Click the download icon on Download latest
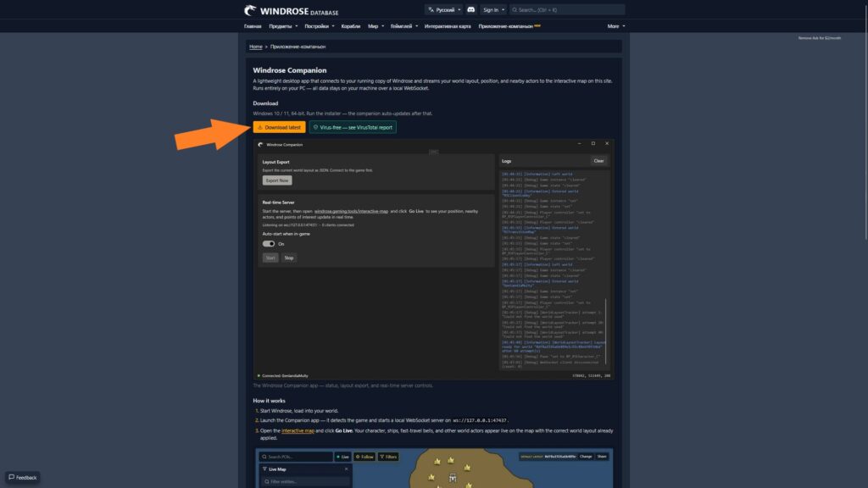 click(259, 127)
